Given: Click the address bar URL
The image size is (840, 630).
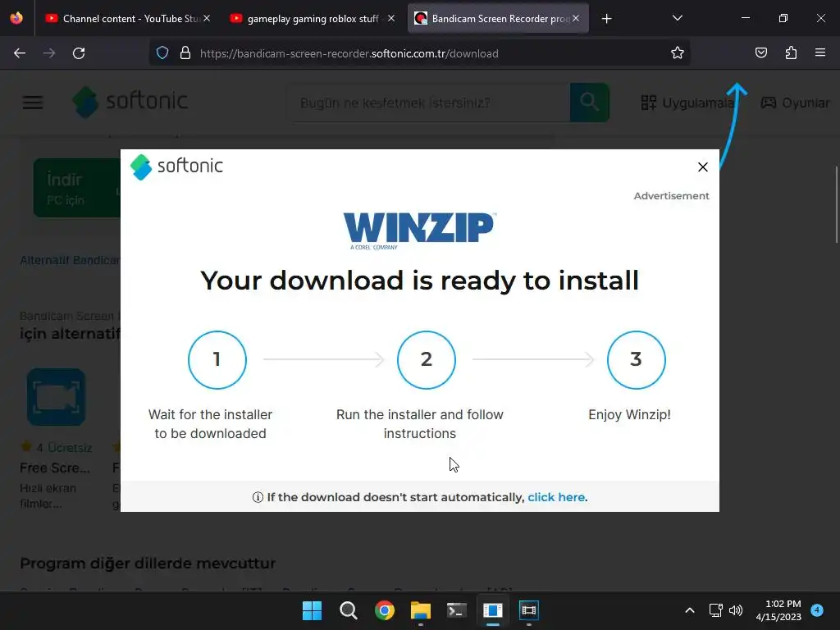Looking at the screenshot, I should [x=349, y=53].
